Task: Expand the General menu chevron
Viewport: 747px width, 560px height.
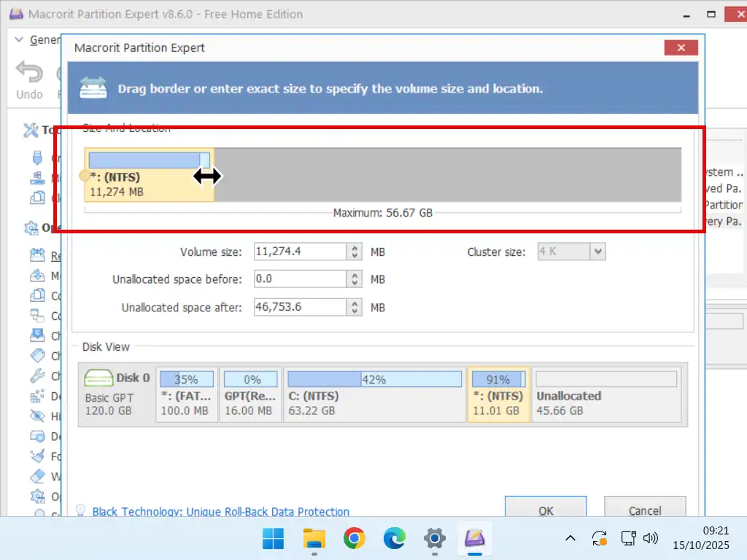Action: [20, 39]
